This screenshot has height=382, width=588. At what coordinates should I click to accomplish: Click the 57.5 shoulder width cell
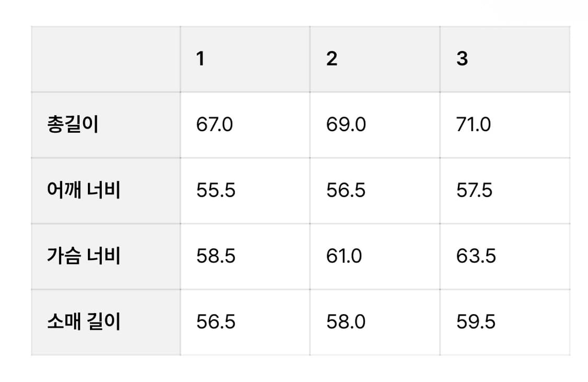(475, 191)
